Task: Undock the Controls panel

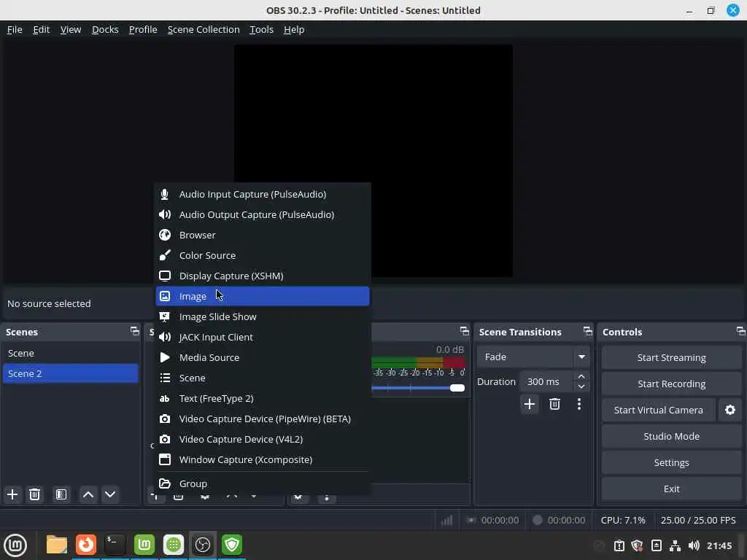Action: coord(740,331)
